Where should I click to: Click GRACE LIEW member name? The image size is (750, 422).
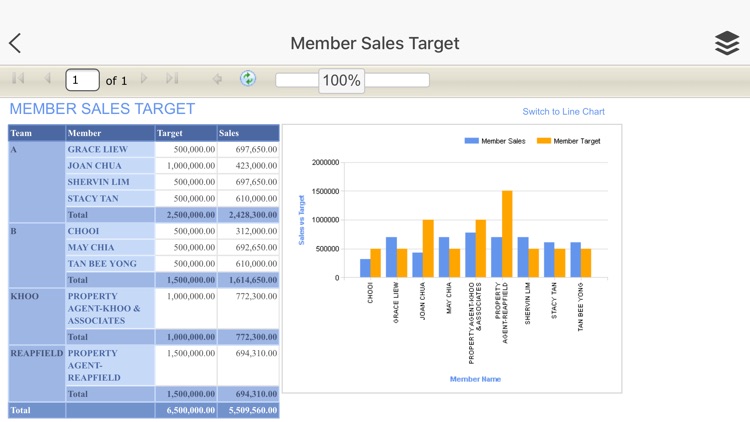[97, 150]
